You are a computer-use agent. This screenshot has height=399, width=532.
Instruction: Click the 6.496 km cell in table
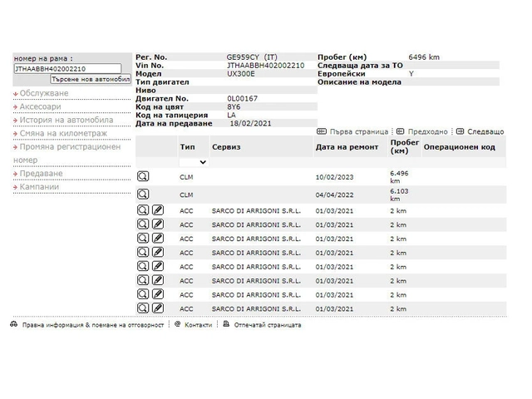click(399, 177)
